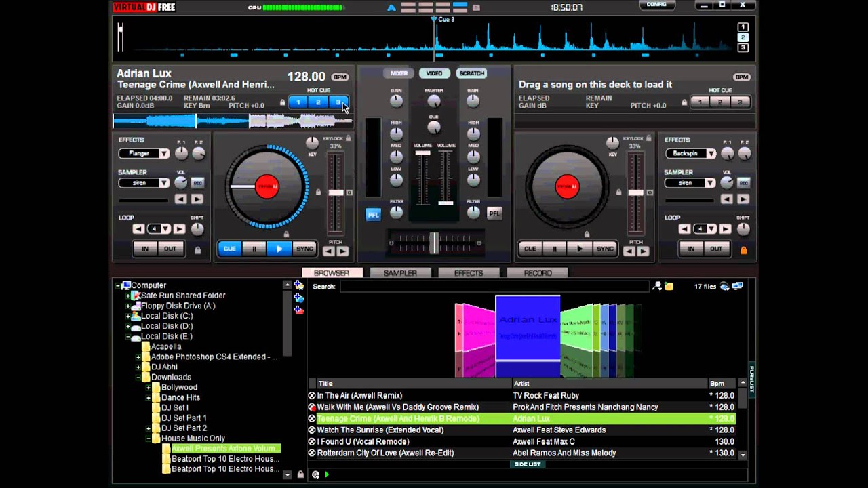Toggle right channel PFL headphone cue
The height and width of the screenshot is (488, 868).
pyautogui.click(x=494, y=213)
